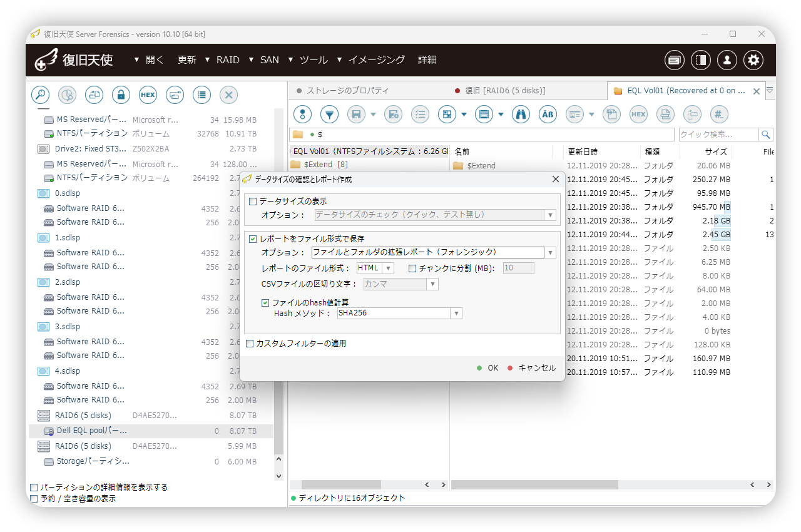Close the EQL Vol01 tab
801x532 pixels.
(x=756, y=91)
